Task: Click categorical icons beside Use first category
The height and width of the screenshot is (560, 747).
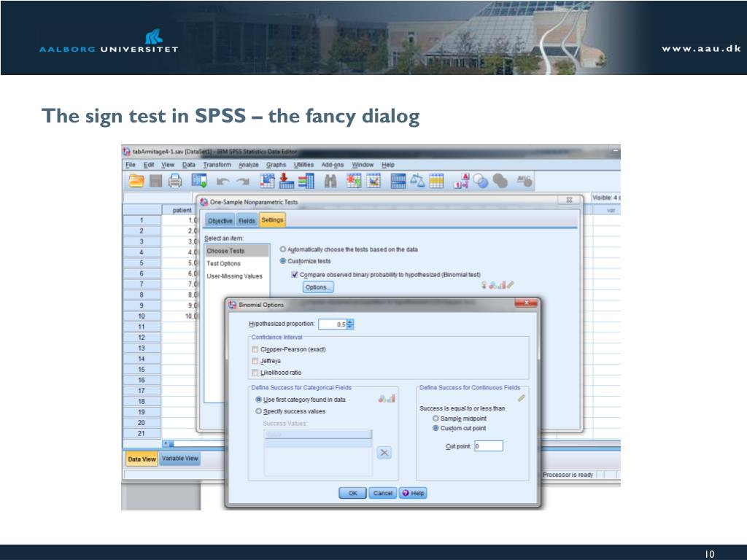Action: [387, 399]
